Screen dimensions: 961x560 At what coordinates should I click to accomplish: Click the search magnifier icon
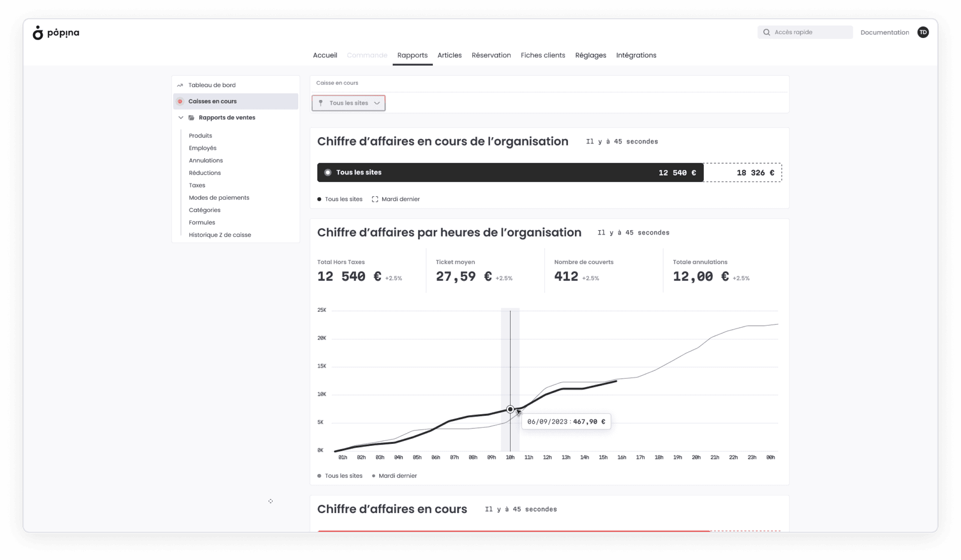pyautogui.click(x=766, y=32)
